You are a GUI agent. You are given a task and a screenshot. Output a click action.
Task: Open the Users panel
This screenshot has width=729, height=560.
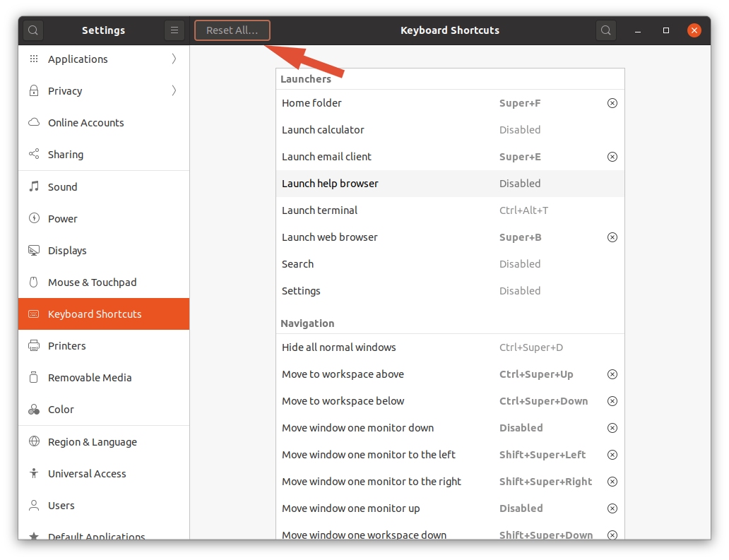(104, 506)
